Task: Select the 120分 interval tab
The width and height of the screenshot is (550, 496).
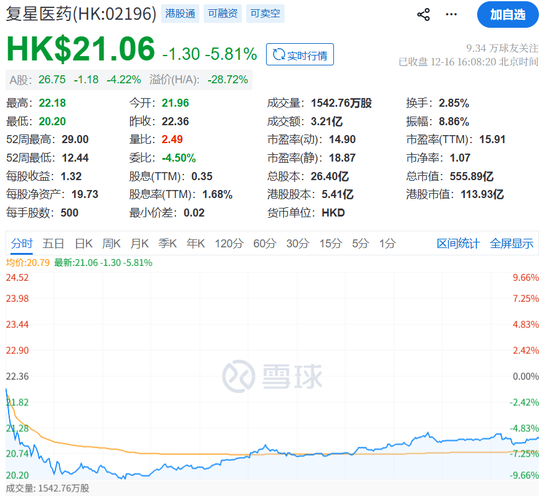Action: point(229,243)
